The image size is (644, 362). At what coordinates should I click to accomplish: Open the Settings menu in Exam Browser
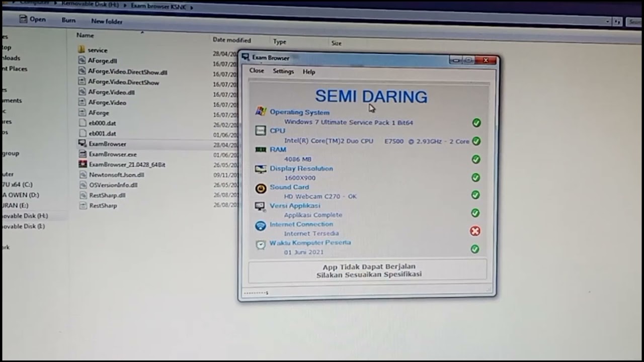[283, 71]
